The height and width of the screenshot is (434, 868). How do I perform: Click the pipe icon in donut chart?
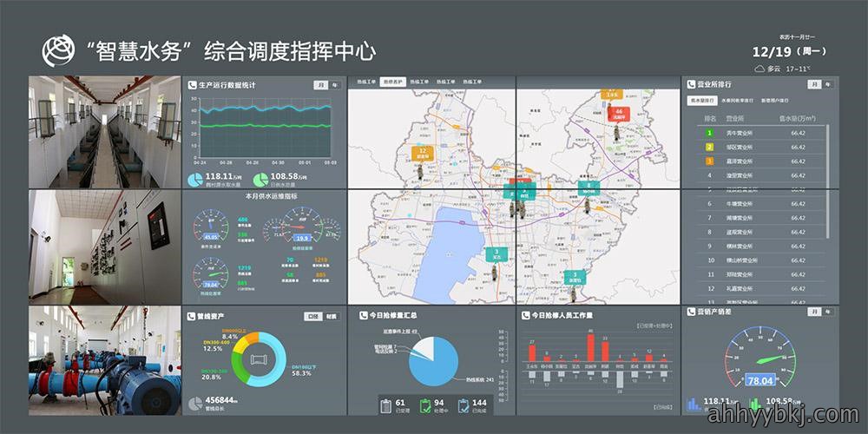pyautogui.click(x=259, y=360)
